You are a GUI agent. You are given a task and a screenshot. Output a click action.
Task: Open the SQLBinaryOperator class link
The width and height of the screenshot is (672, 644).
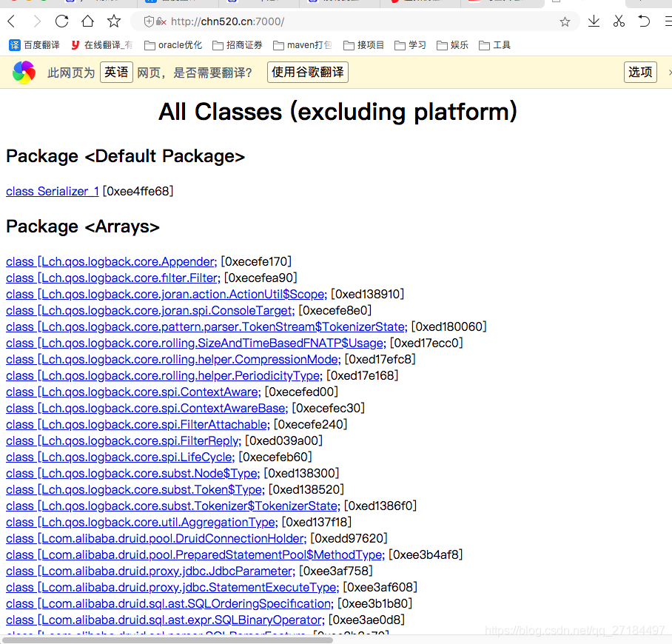point(166,620)
